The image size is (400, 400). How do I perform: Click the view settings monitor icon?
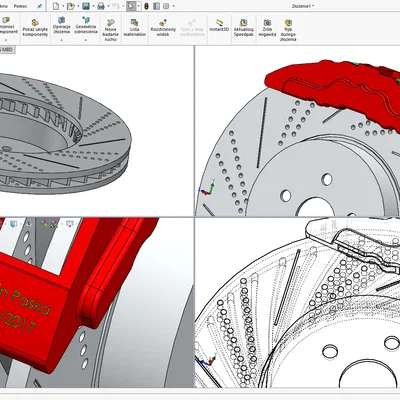tap(70, 224)
